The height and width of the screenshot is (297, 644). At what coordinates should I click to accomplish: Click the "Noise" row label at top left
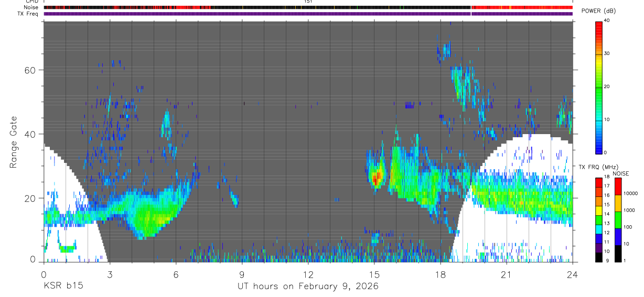(x=32, y=8)
